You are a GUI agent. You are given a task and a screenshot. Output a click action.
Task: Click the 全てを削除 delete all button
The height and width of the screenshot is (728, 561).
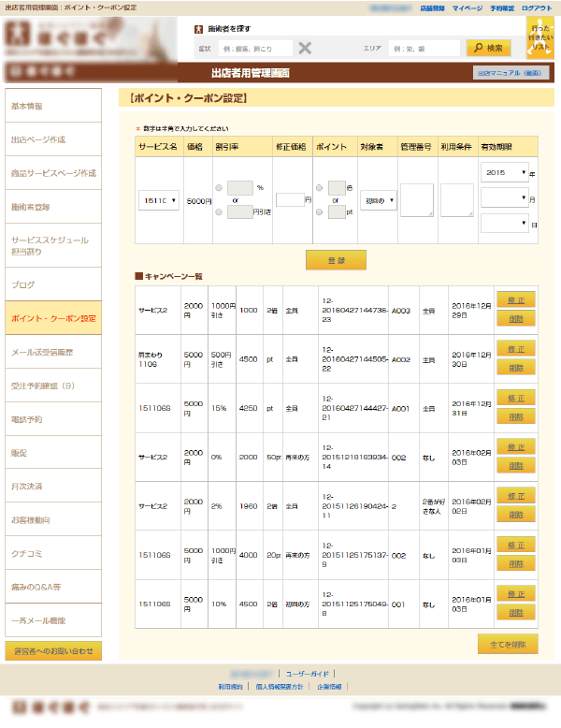[508, 643]
